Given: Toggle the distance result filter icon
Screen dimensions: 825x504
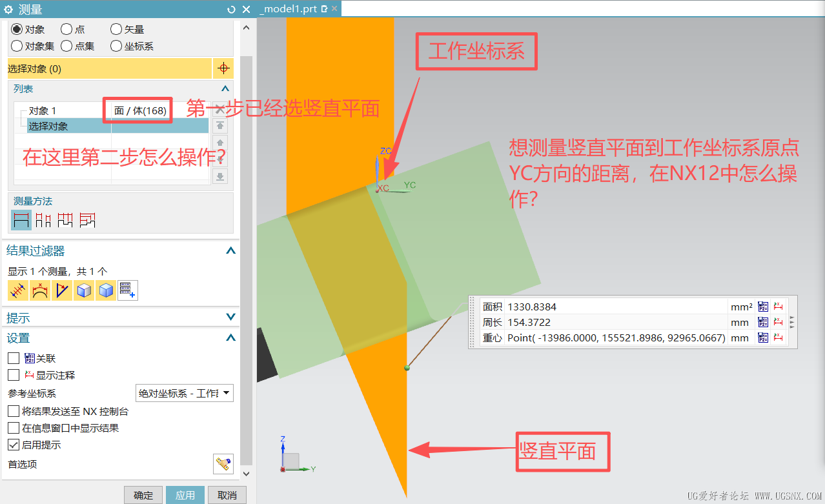Looking at the screenshot, I should (18, 290).
